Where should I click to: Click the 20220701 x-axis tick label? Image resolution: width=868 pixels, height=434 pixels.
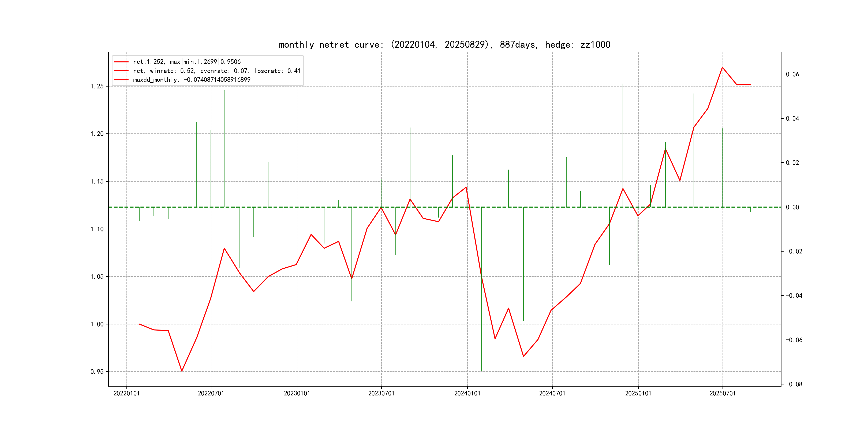pyautogui.click(x=211, y=394)
